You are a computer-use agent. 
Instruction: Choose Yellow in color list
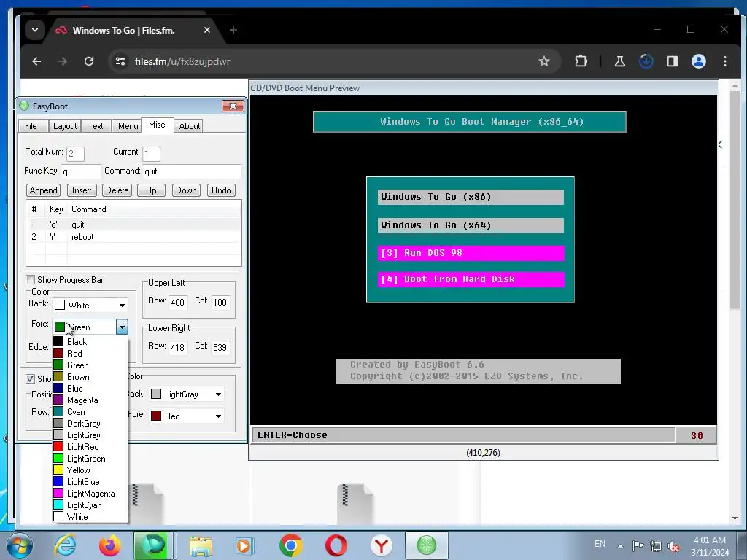coord(90,470)
